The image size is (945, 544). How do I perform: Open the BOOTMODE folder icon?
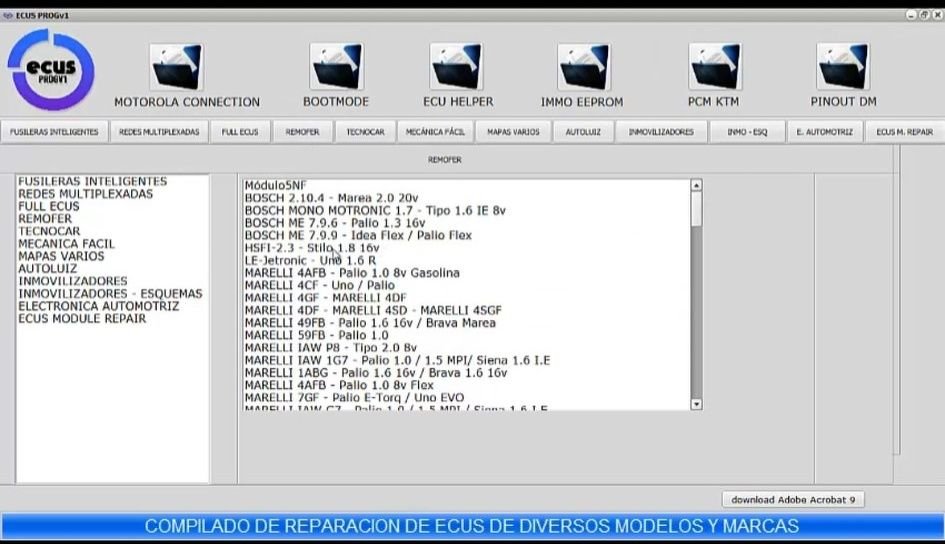point(336,67)
